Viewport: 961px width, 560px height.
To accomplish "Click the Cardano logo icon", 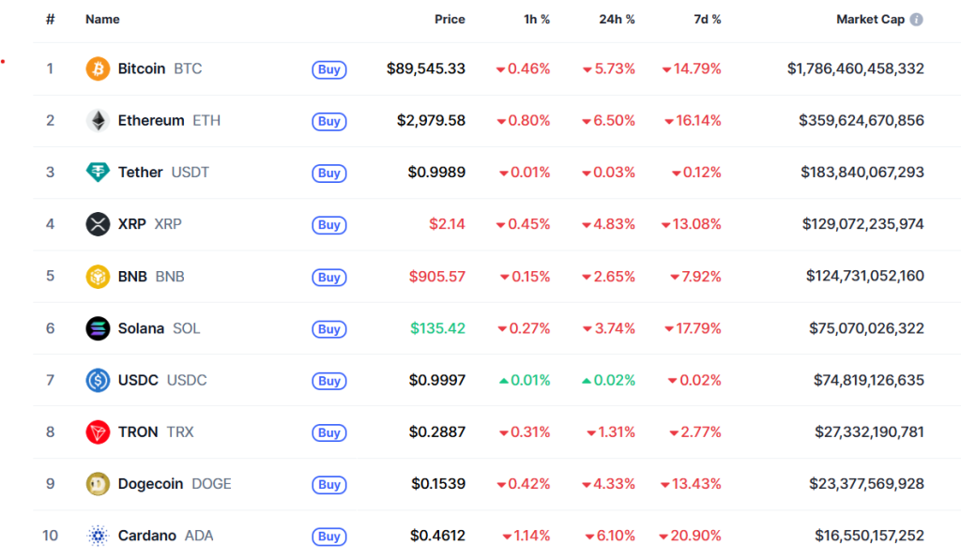I will pyautogui.click(x=98, y=536).
